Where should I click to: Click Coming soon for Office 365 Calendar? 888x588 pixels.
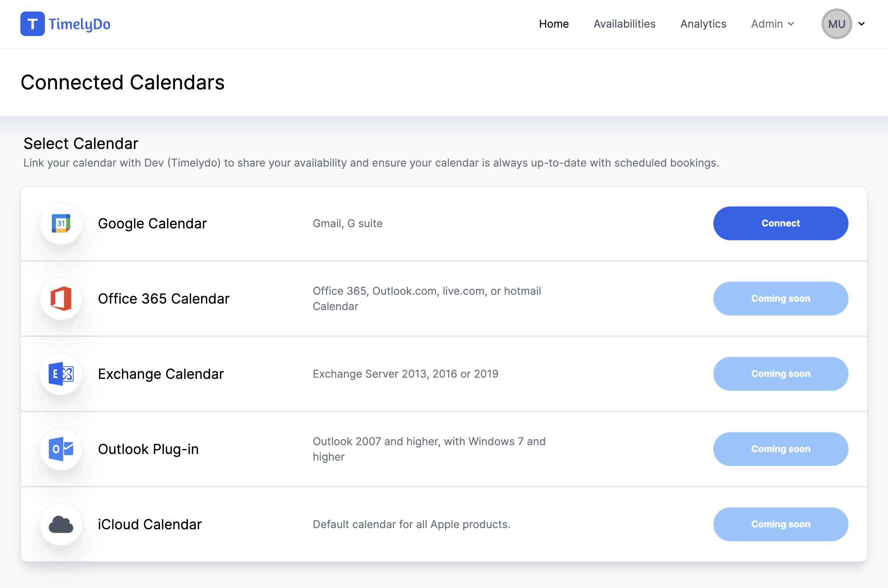(781, 299)
